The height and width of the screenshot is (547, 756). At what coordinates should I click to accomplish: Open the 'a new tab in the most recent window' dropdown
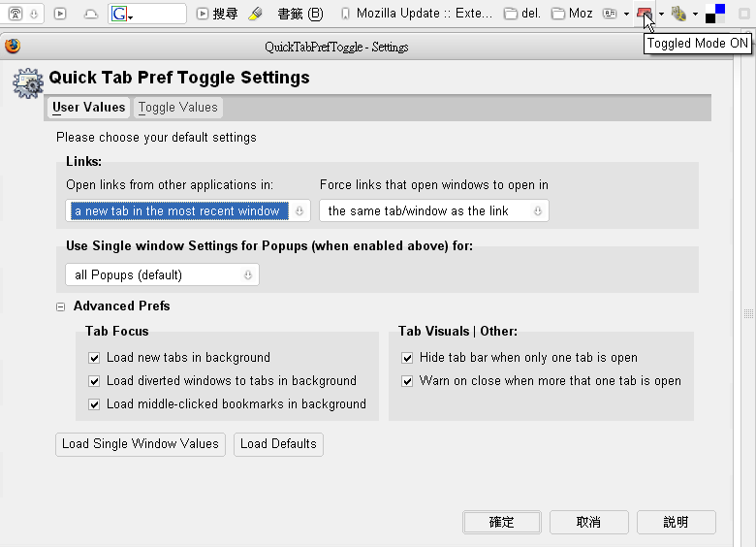point(187,210)
